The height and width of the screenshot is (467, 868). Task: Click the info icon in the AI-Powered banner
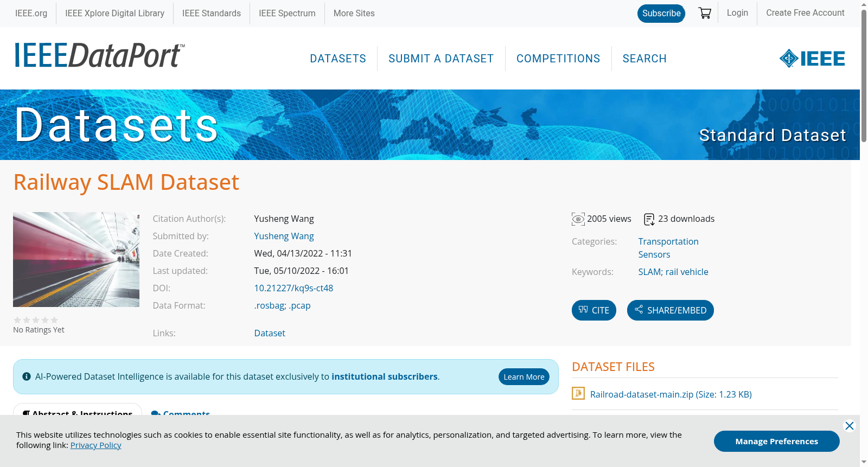(x=27, y=376)
